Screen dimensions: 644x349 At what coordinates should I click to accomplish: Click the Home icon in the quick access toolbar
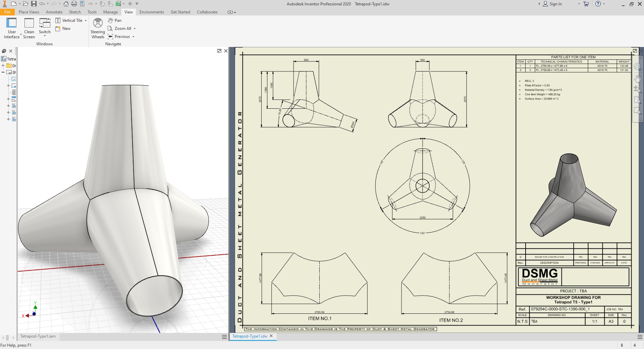(x=66, y=4)
